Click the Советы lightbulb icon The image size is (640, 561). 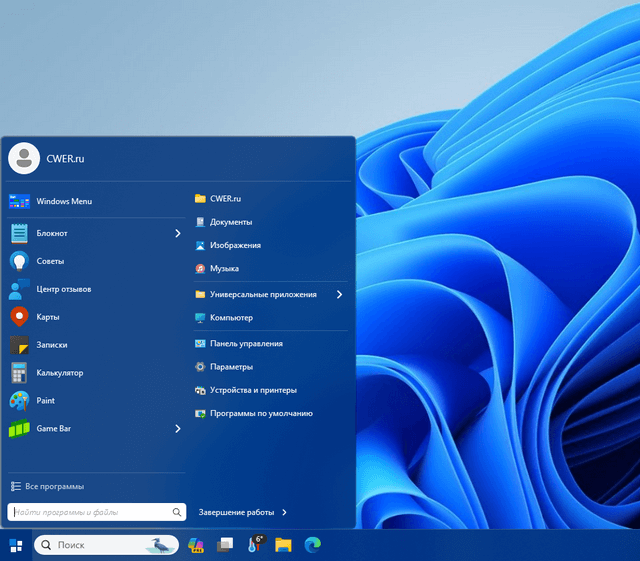click(19, 261)
